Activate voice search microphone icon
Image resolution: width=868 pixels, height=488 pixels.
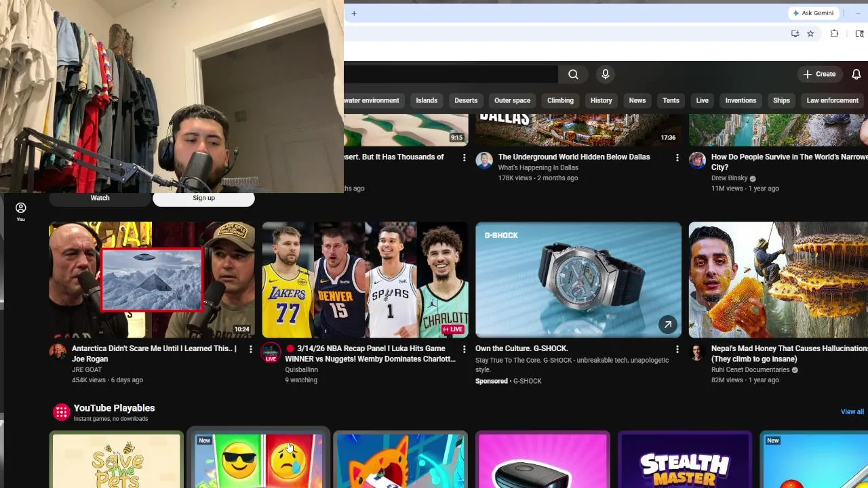click(606, 74)
